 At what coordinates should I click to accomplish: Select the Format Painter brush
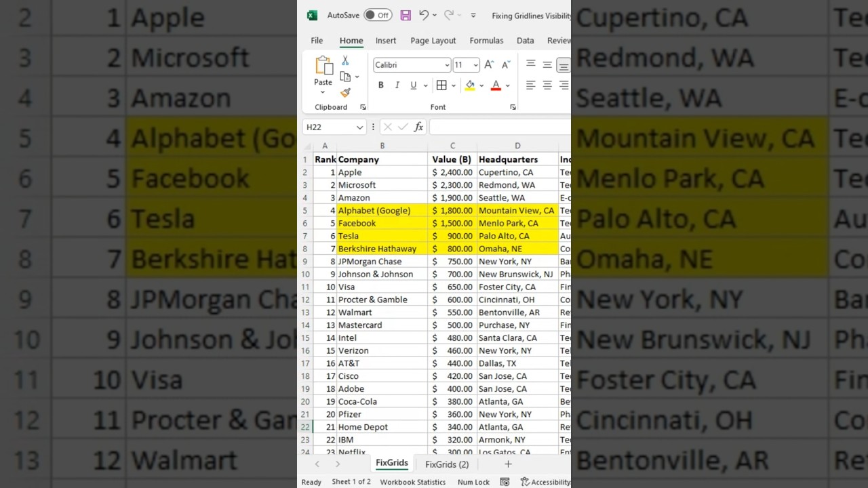[x=345, y=92]
